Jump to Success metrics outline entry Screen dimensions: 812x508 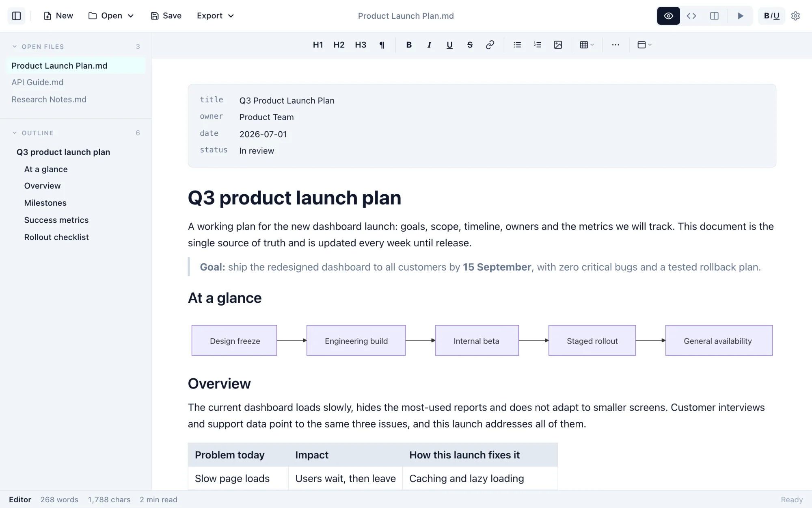tap(56, 220)
